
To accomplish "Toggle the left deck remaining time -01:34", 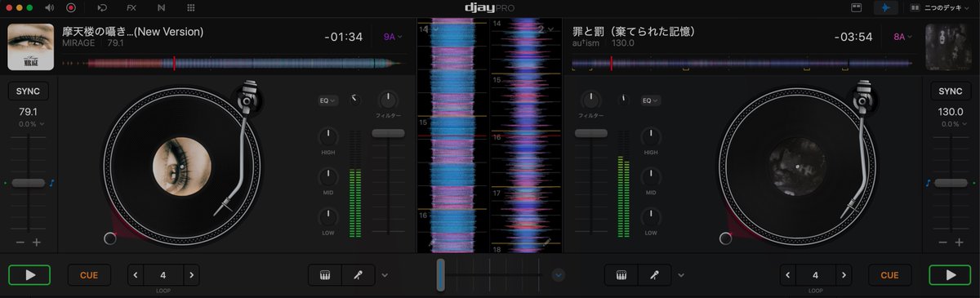I will click(343, 38).
